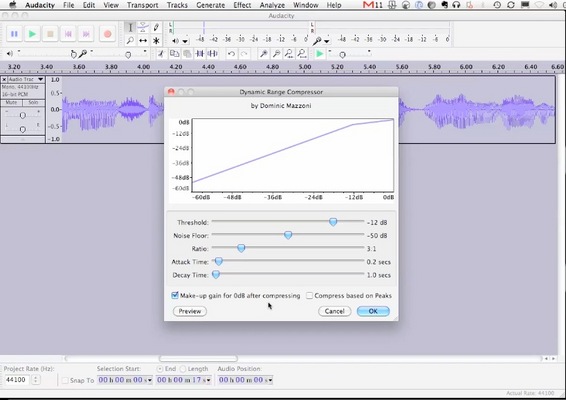Screen dimensions: 566x400
Task: Click the Copy icon in edit toolbar
Action: (175, 54)
